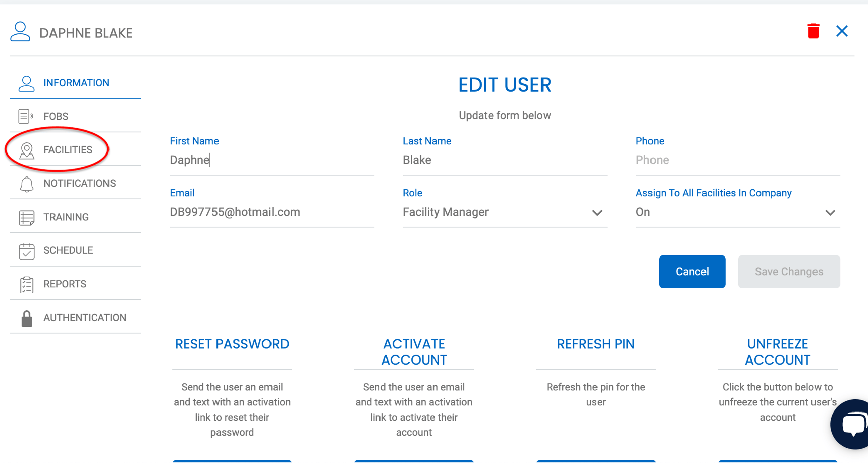Click the Schedule calendar icon

click(x=26, y=251)
